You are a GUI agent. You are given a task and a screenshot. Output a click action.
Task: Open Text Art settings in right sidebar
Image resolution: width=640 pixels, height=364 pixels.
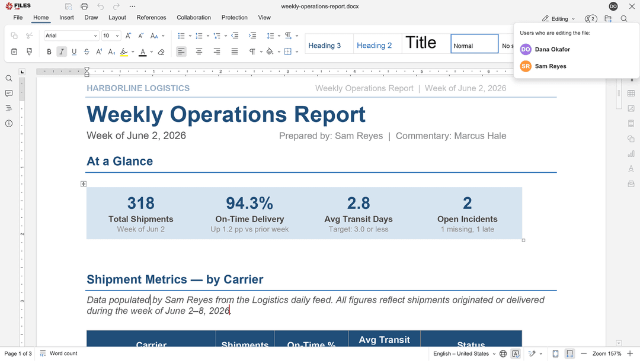coord(631,169)
